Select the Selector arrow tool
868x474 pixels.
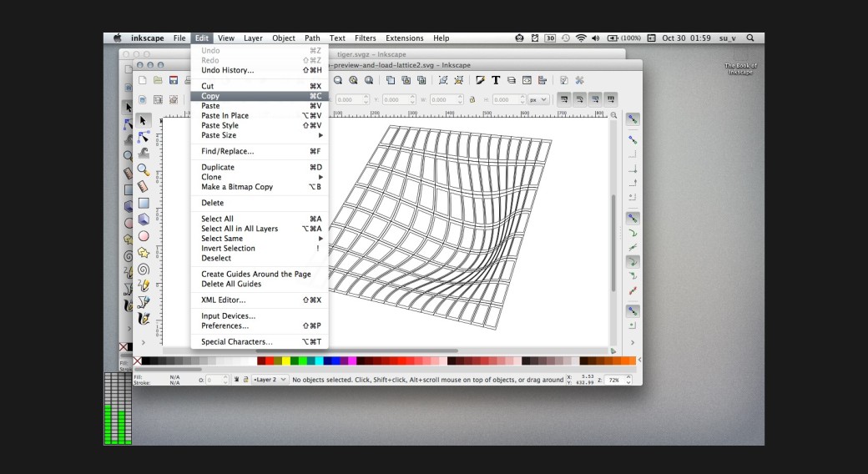point(144,120)
